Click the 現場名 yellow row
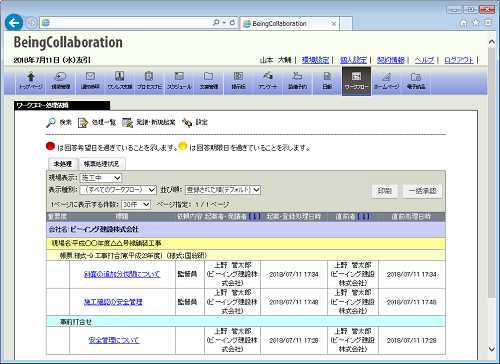 click(x=246, y=243)
